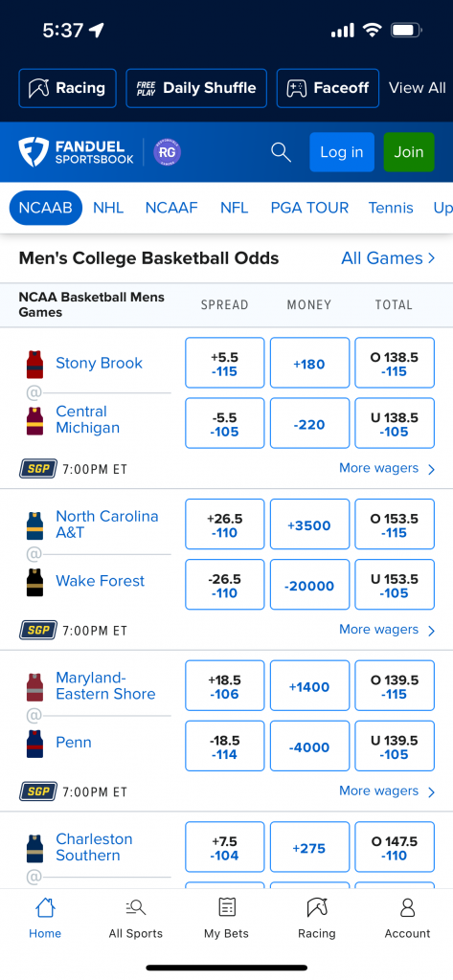Screen dimensions: 453x980
Task: Open All Games chevron link
Action: (x=388, y=258)
